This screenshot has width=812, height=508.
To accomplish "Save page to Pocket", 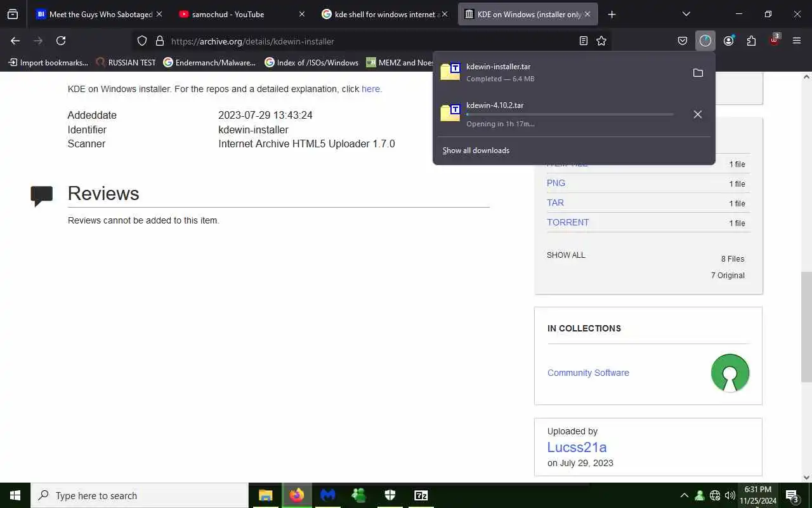I will [x=683, y=41].
